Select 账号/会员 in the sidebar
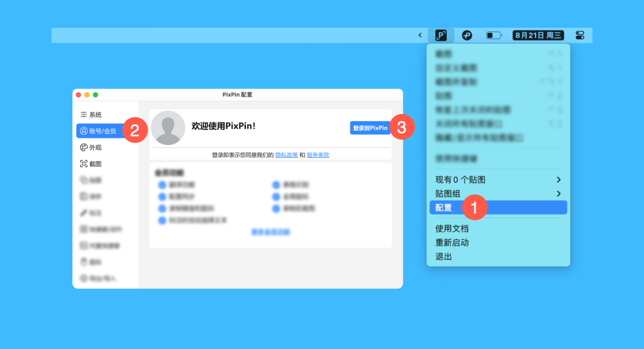 pyautogui.click(x=100, y=131)
